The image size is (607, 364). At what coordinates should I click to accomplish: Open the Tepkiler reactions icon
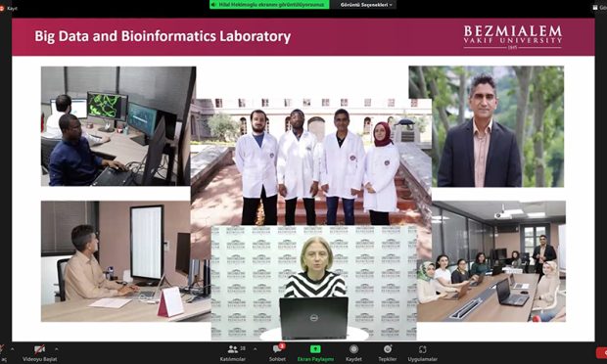388,349
